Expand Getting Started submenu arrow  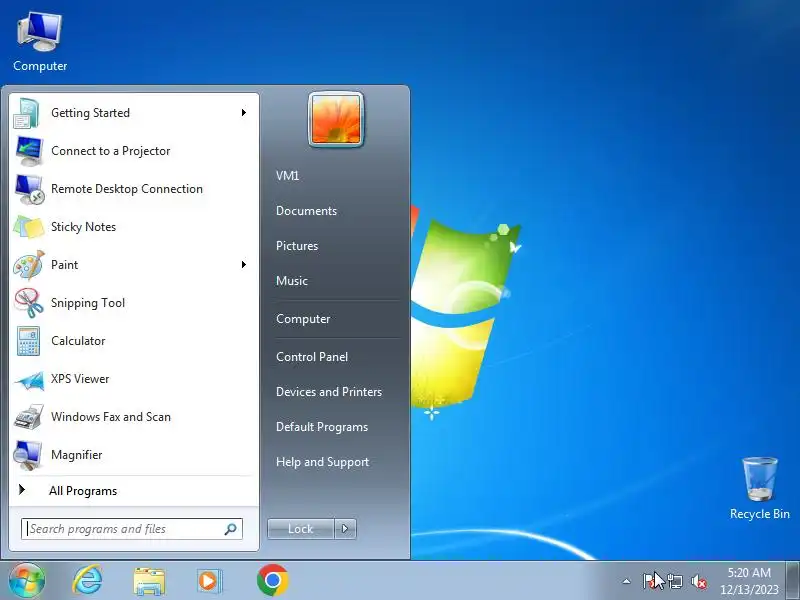[x=244, y=113]
